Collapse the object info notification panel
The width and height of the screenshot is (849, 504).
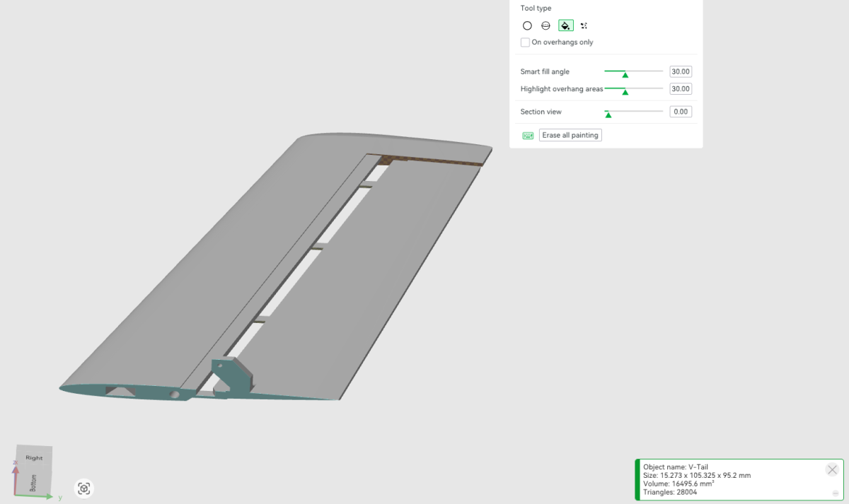(836, 493)
